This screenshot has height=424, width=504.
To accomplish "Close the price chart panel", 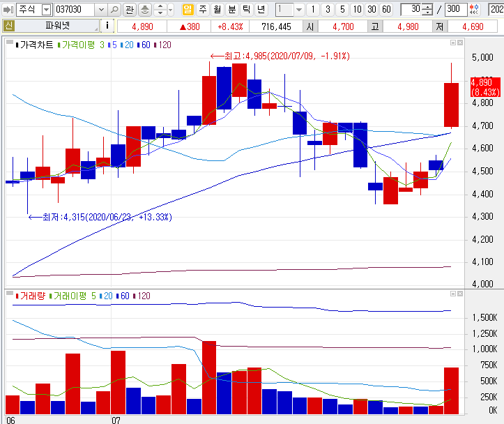I will point(460,43).
